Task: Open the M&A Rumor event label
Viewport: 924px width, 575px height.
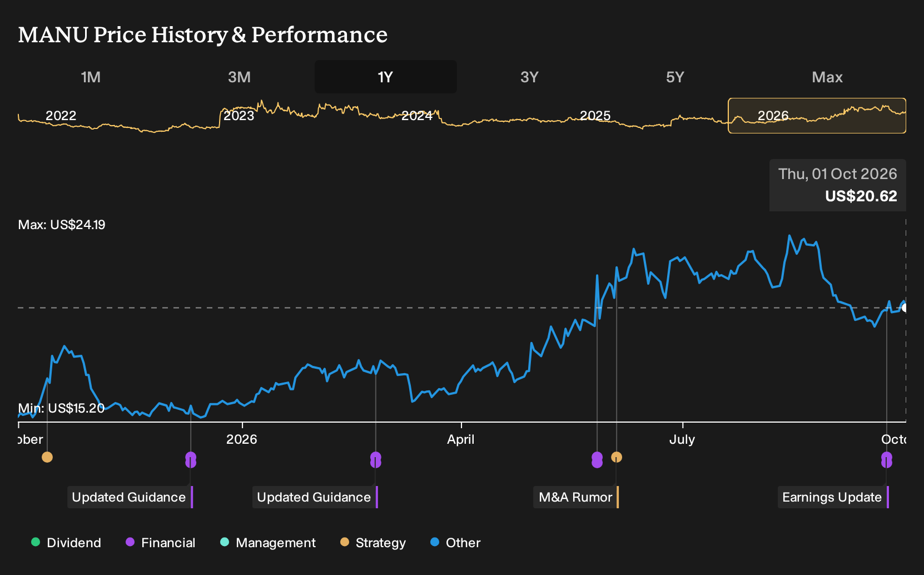Action: pos(576,497)
